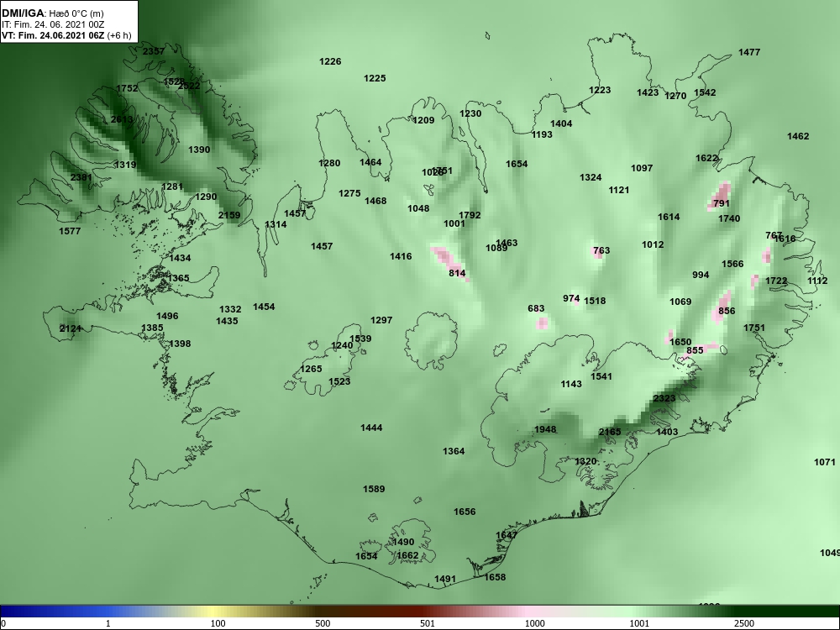Click the map value '1320'

[585, 461]
